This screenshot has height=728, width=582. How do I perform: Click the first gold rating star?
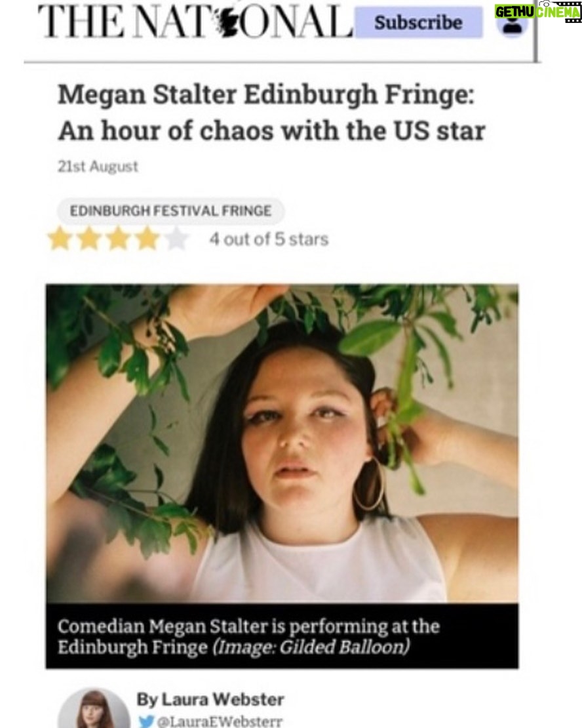[x=60, y=239]
